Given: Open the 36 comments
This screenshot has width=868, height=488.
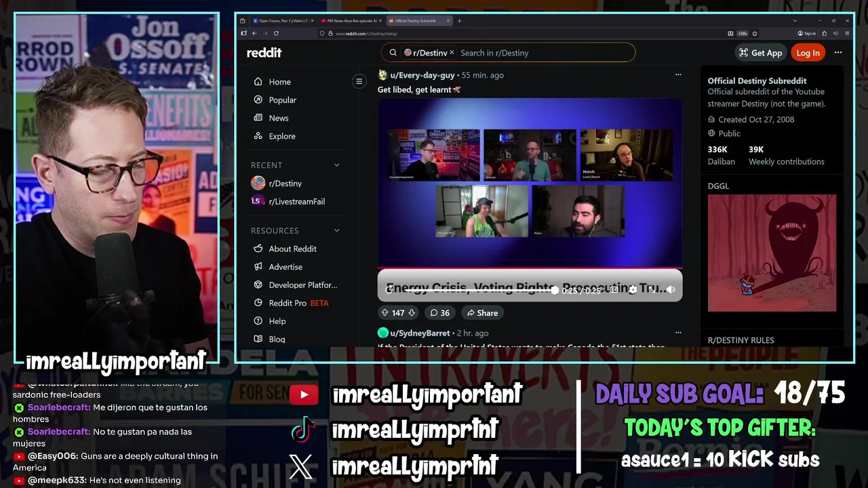Looking at the screenshot, I should (x=439, y=312).
